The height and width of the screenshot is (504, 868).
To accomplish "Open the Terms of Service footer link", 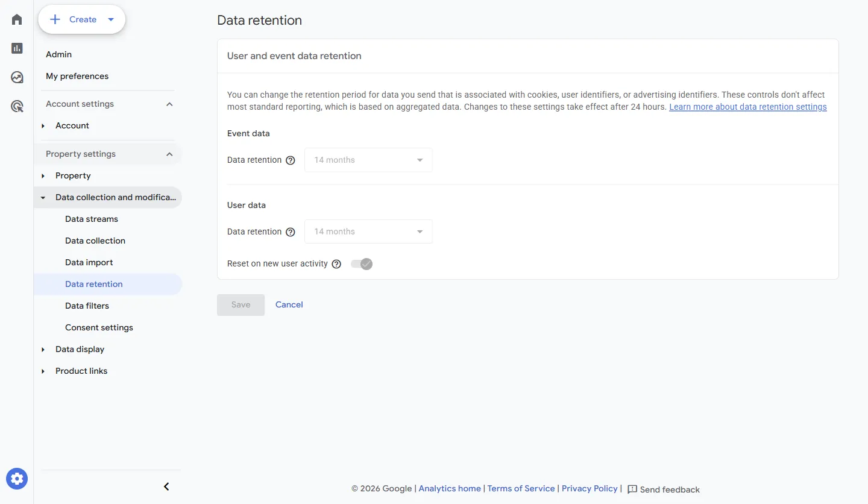I will pos(521,488).
